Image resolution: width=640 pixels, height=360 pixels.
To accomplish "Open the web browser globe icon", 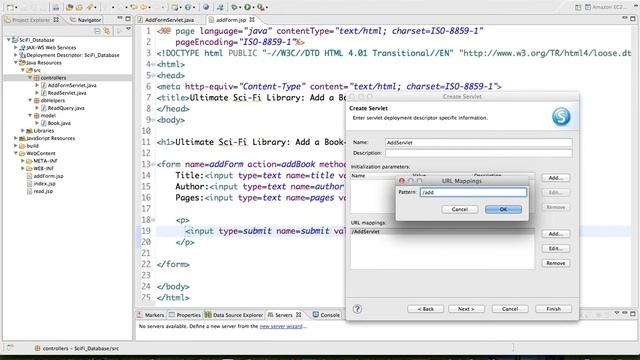I will click(x=206, y=7).
